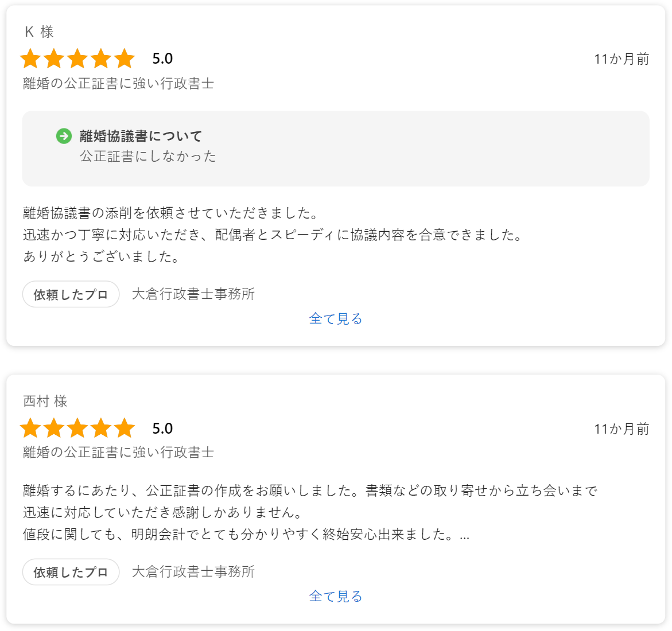Click 離婚の公正証書に強い行政書士 under 西村 様
Viewport: 672px width, 631px height.
coord(118,453)
